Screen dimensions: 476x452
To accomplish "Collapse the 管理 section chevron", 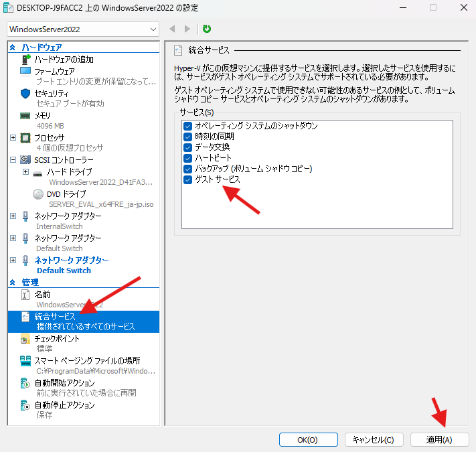I will [x=13, y=283].
